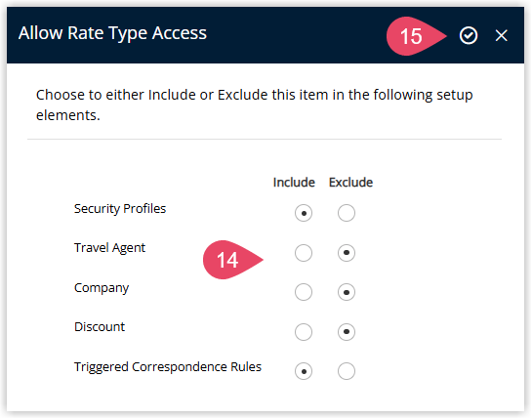This screenshot has height=419, width=532.
Task: Confirm selections with the checkmark icon
Action: click(x=469, y=36)
